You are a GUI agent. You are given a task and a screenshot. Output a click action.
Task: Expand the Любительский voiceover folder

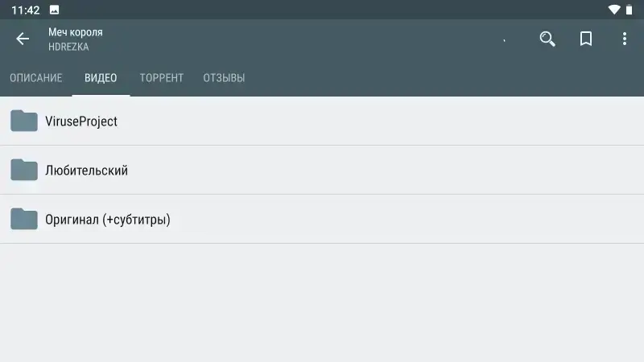(322, 170)
